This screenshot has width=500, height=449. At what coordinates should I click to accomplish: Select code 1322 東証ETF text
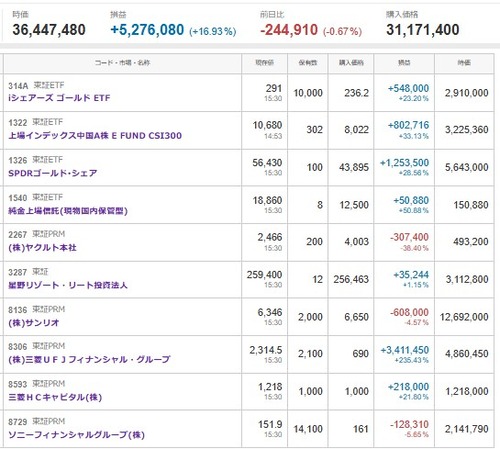tap(35, 122)
